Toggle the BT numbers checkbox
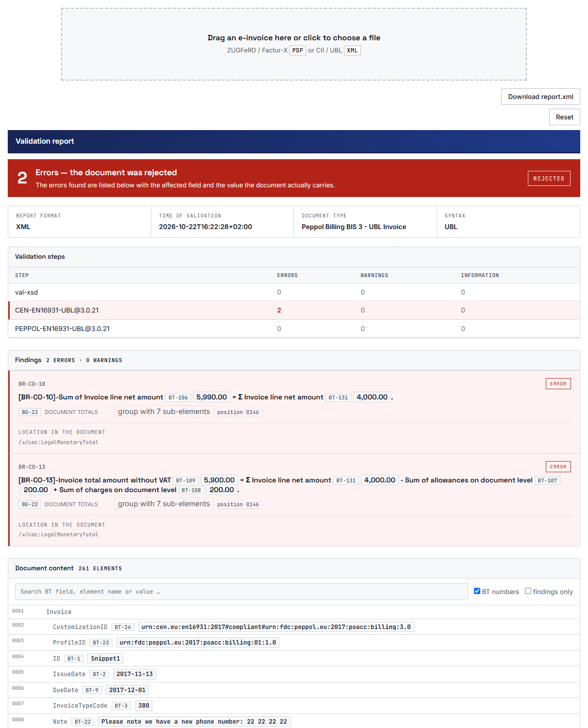 click(477, 591)
